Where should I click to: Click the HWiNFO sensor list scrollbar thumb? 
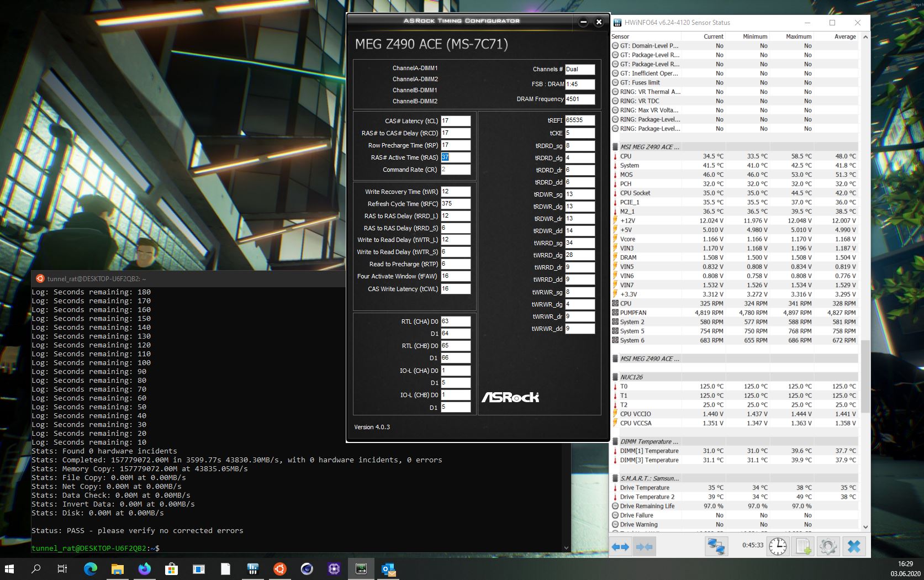tap(865, 376)
